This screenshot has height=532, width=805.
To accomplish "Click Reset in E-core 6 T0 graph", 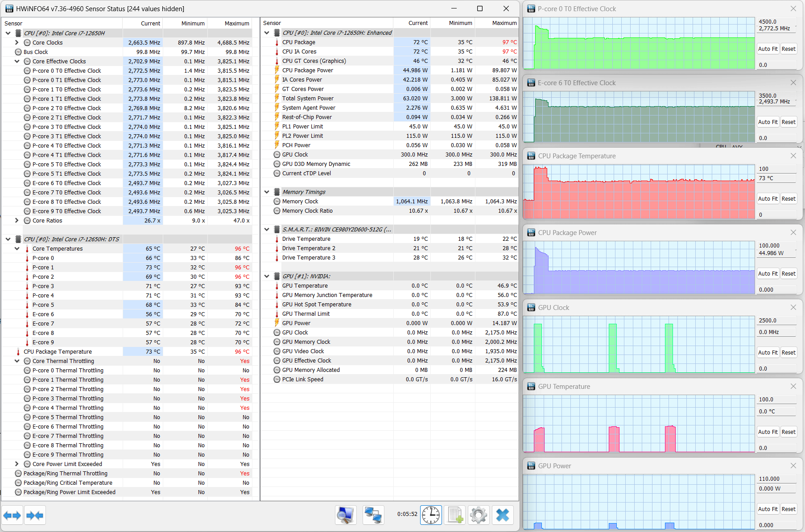I will (x=788, y=122).
